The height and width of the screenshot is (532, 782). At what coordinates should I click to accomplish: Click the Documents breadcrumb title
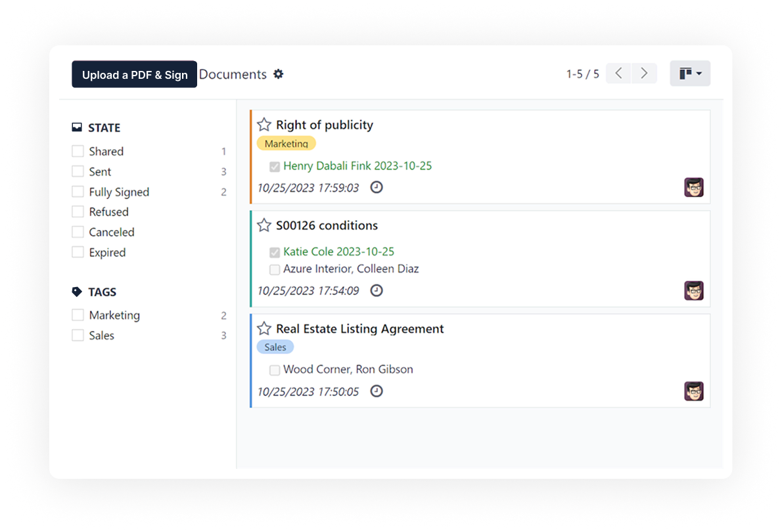pyautogui.click(x=233, y=74)
